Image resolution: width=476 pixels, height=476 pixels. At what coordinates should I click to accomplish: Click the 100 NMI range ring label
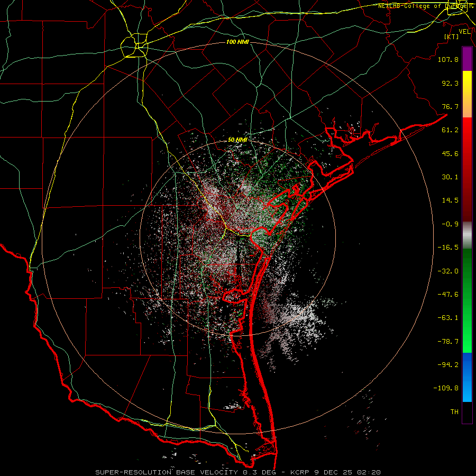click(237, 42)
